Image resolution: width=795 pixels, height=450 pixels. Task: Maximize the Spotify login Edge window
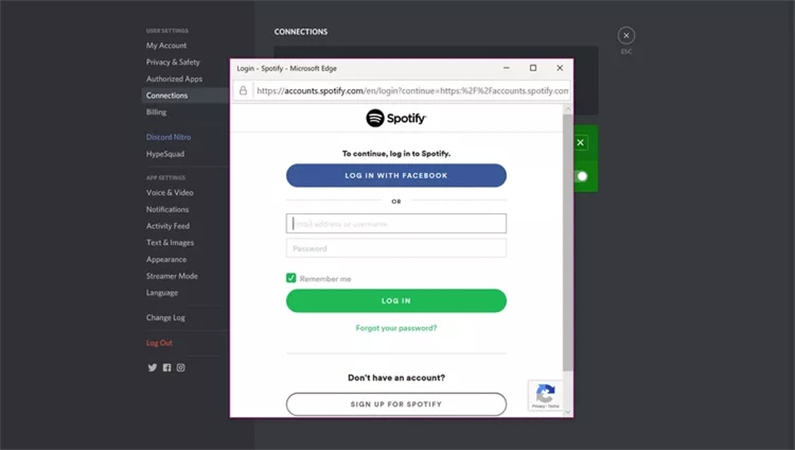[533, 68]
